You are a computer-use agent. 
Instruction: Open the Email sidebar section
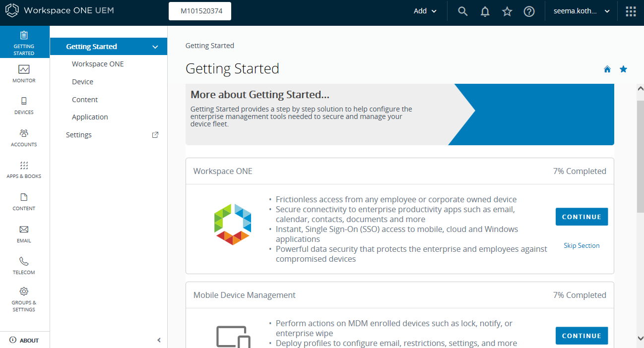coord(24,233)
